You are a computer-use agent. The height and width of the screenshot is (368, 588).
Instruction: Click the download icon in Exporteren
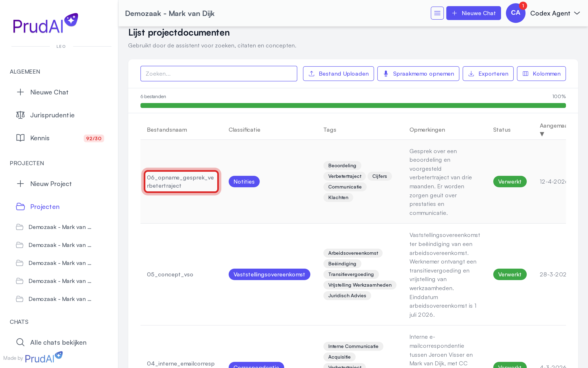(471, 74)
